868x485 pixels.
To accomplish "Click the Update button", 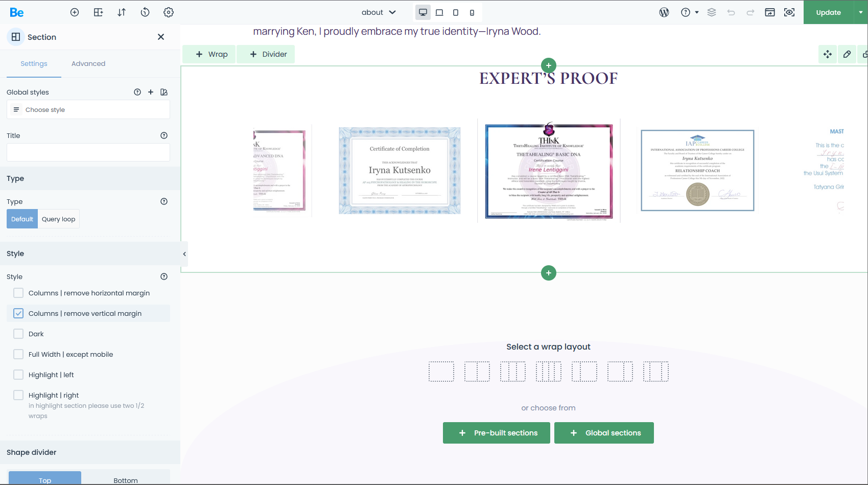I will 828,12.
